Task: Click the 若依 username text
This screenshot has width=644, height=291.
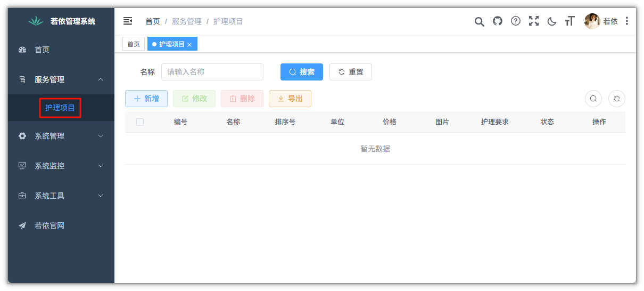Action: click(610, 21)
